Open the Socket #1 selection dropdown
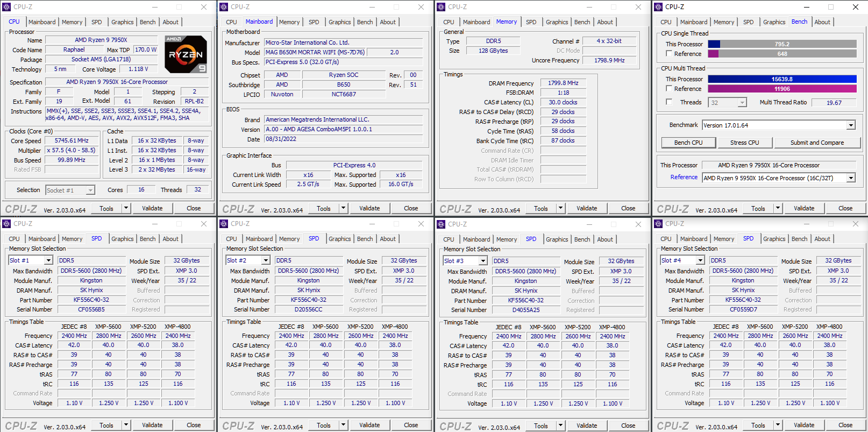This screenshot has width=868, height=432. pos(90,190)
